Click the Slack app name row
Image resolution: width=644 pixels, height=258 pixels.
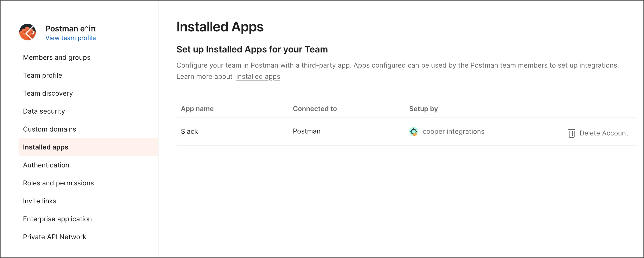(x=189, y=132)
